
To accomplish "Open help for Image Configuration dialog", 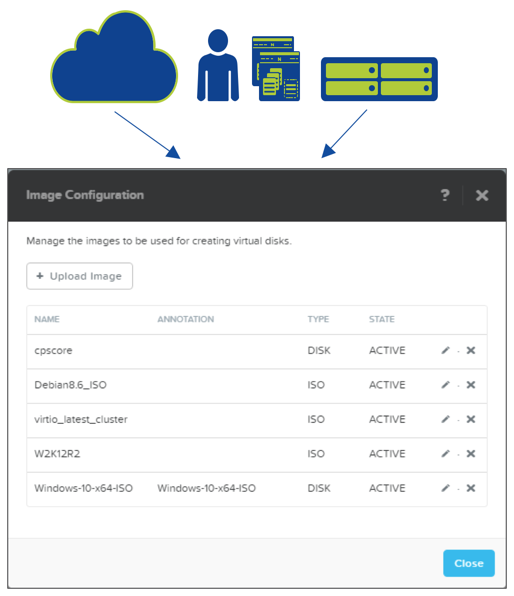I will pyautogui.click(x=445, y=195).
